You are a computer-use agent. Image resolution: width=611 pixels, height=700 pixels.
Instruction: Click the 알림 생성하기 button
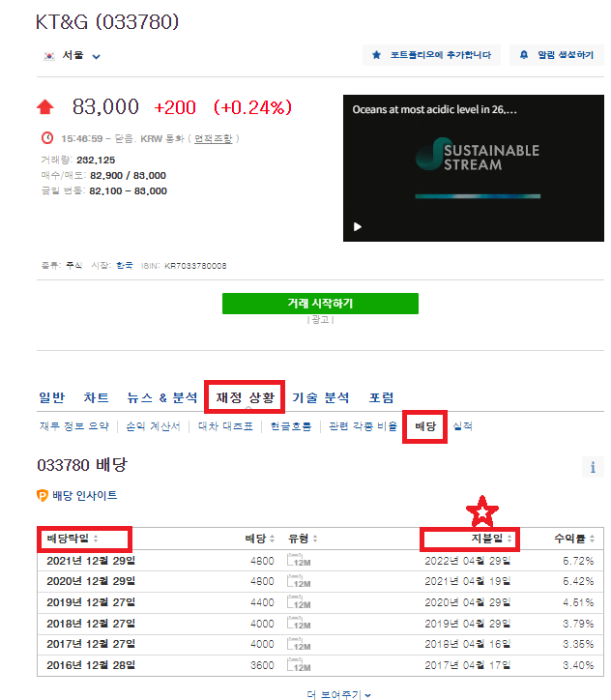click(x=557, y=55)
